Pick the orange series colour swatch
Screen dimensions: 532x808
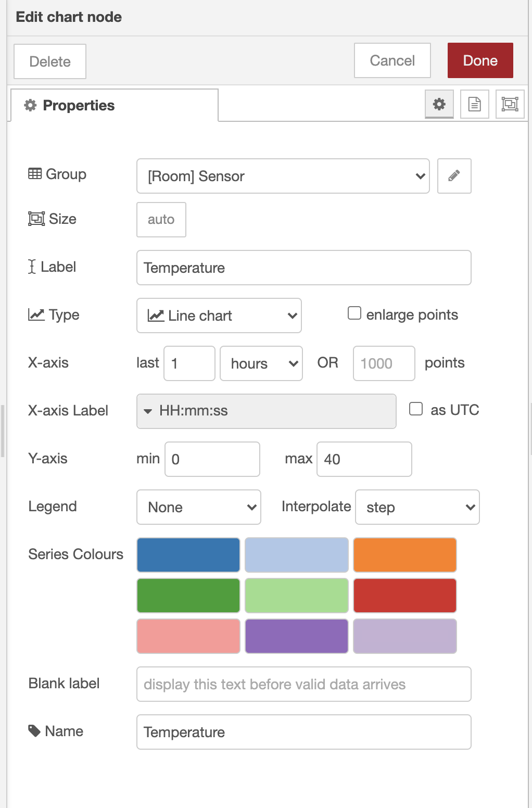point(404,555)
